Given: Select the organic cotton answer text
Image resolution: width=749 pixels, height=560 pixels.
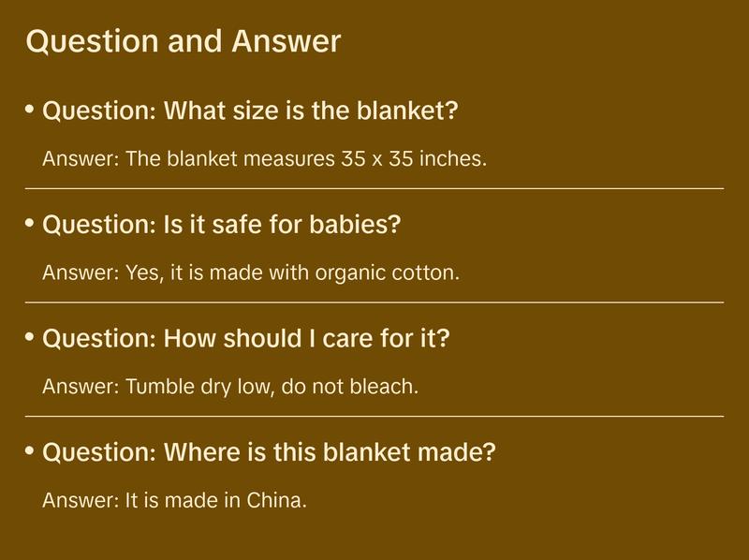Looking at the screenshot, I should 252,273.
